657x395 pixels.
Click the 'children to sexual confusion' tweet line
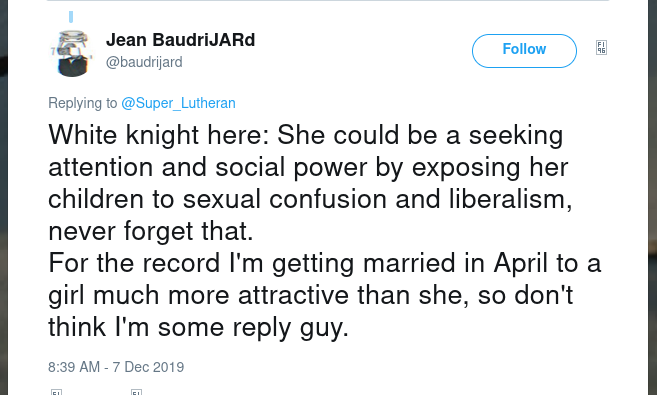[310, 199]
